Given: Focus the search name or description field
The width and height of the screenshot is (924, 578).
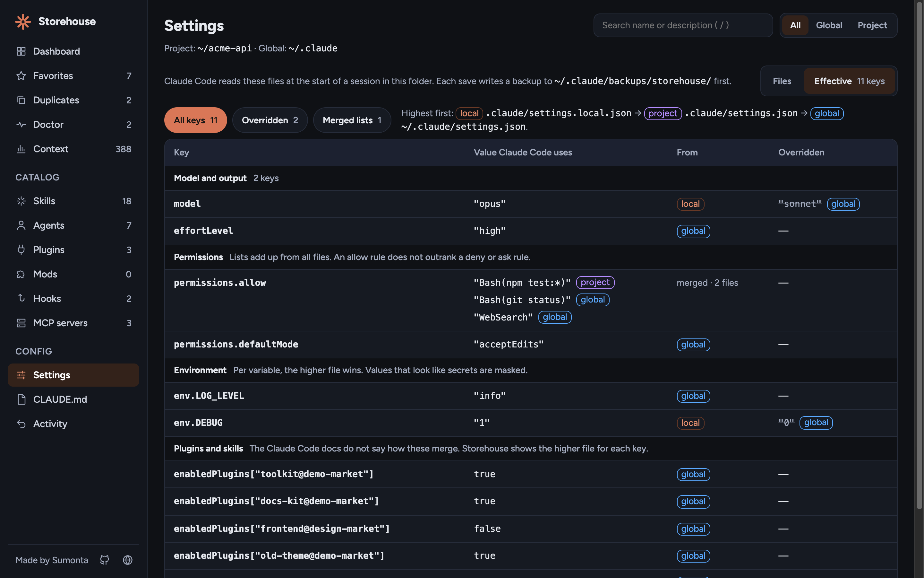Looking at the screenshot, I should (x=683, y=25).
